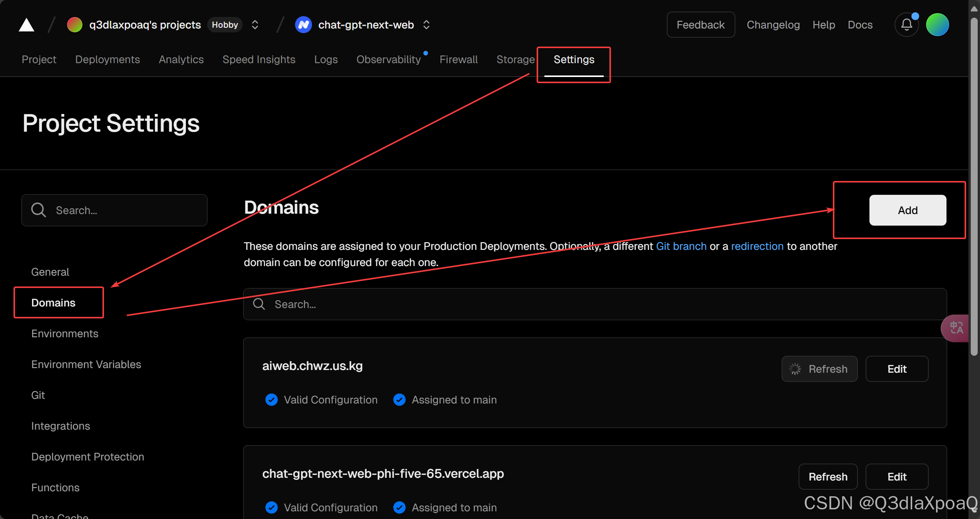Click Assigned to main checkmark for aiweb.chwz.us.kg
The width and height of the screenshot is (980, 519).
[x=399, y=400]
